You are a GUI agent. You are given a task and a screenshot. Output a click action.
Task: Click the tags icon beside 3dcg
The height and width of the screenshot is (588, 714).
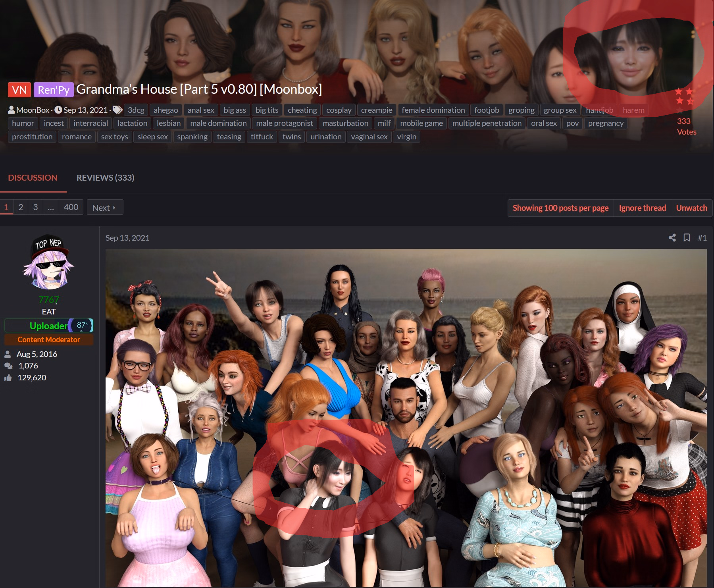click(117, 110)
